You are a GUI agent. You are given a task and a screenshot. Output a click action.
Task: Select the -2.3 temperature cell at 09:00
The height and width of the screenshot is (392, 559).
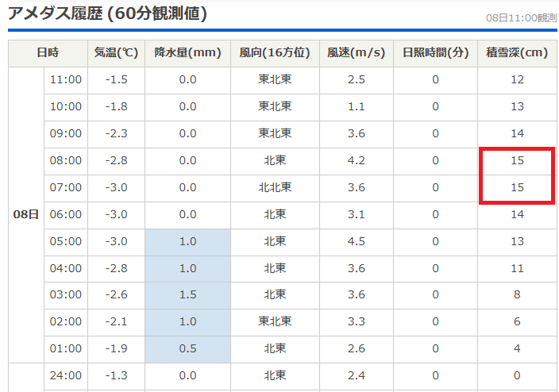(x=116, y=133)
